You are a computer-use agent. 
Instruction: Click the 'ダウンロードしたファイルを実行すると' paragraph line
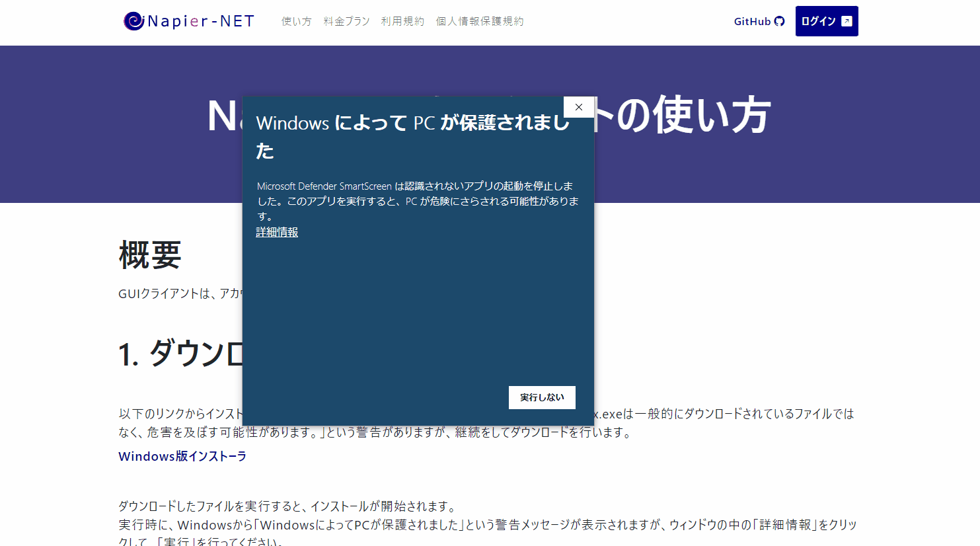pyautogui.click(x=287, y=506)
